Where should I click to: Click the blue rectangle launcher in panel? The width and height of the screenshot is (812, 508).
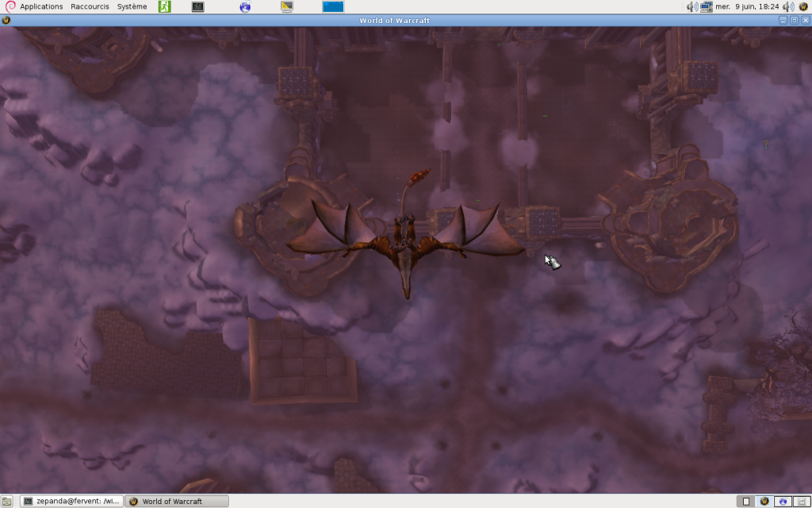(x=333, y=6)
